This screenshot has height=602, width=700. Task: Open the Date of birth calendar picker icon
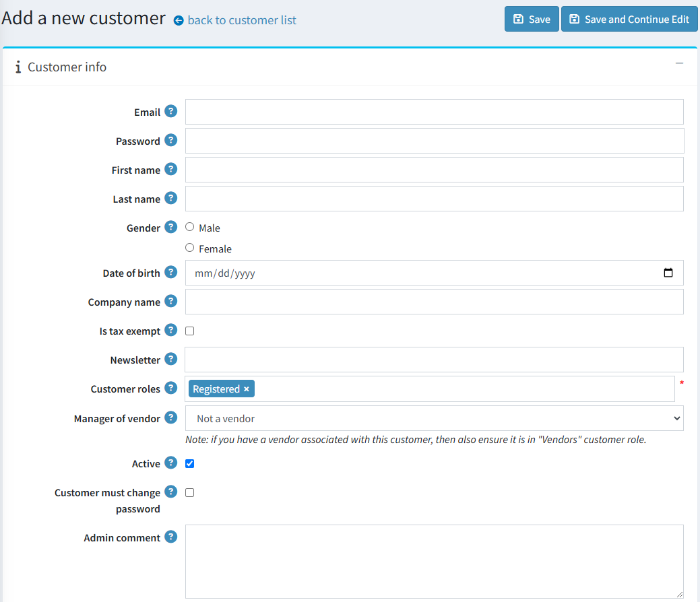pyautogui.click(x=668, y=273)
